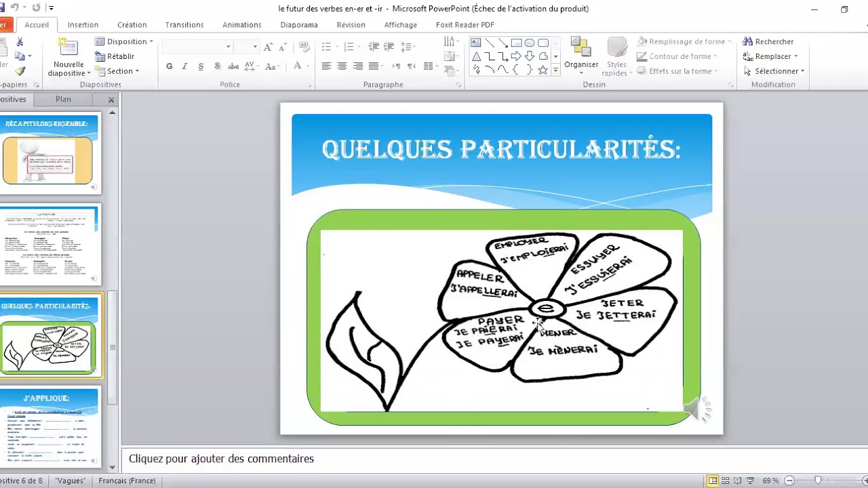868x488 pixels.
Task: Click the increase list level icon
Action: [x=389, y=47]
